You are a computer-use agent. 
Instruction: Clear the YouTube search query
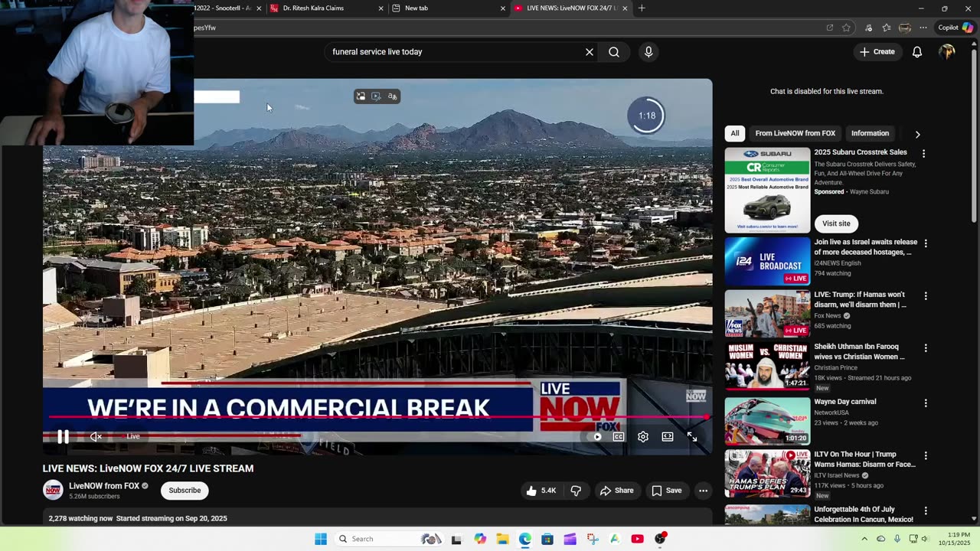click(590, 52)
